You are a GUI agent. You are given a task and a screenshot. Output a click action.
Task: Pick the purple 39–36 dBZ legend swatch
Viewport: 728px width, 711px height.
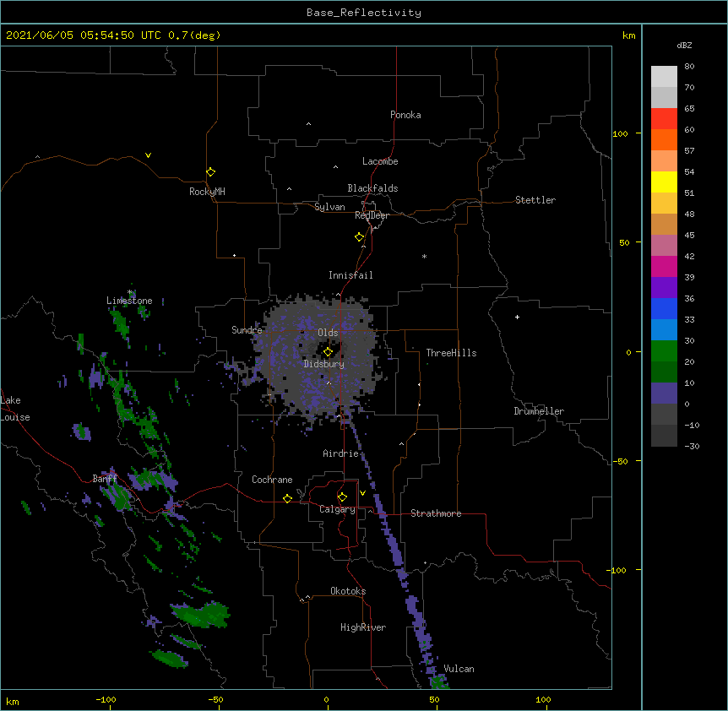(664, 288)
